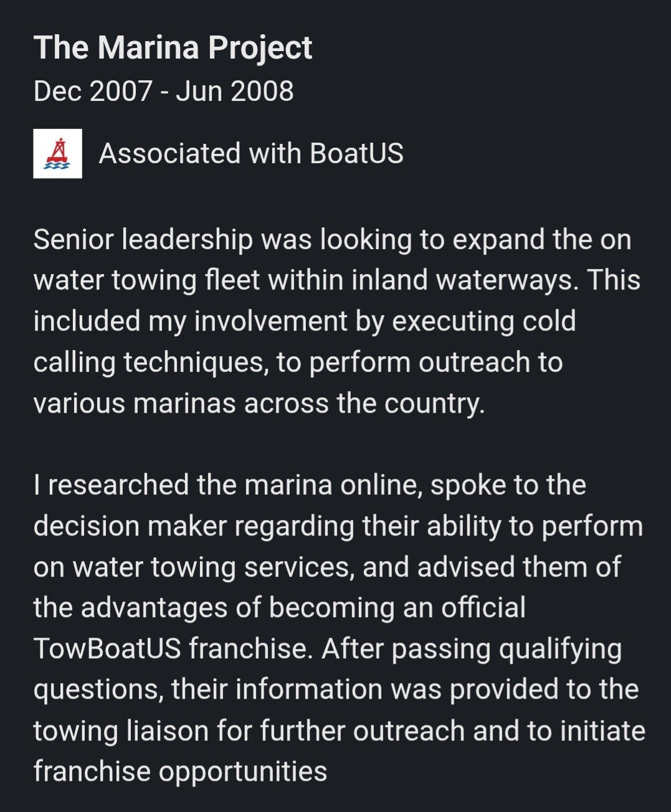The width and height of the screenshot is (671, 812).
Task: Click the words franchise opportunities at the end
Action: tap(180, 771)
